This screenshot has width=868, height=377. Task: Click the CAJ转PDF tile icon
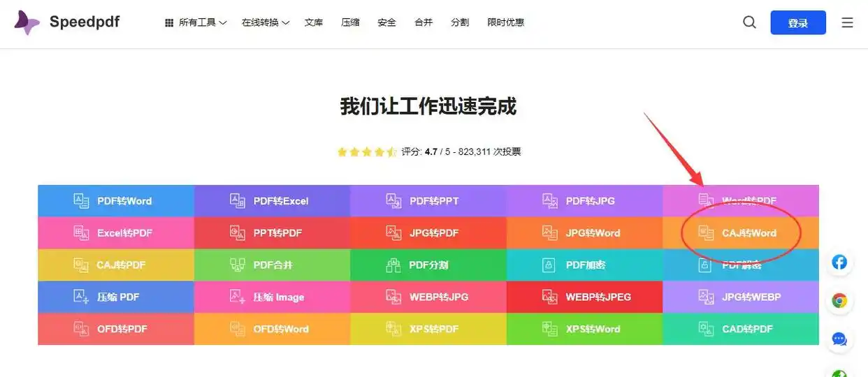(81, 265)
